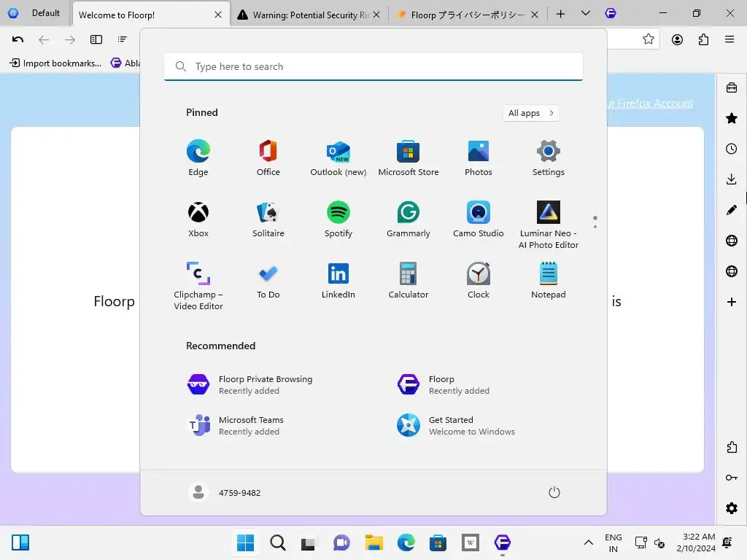Click the Type here to search field
Screen dimensions: 747x560
click(373, 66)
